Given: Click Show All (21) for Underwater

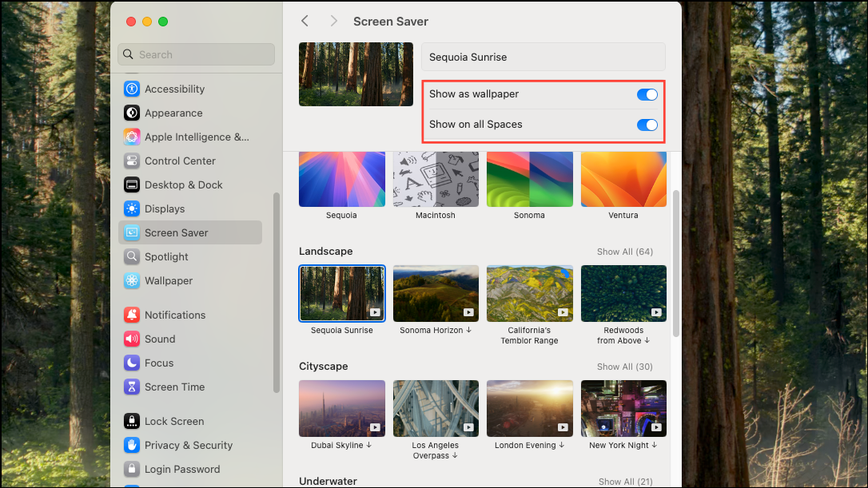Looking at the screenshot, I should coord(626,482).
